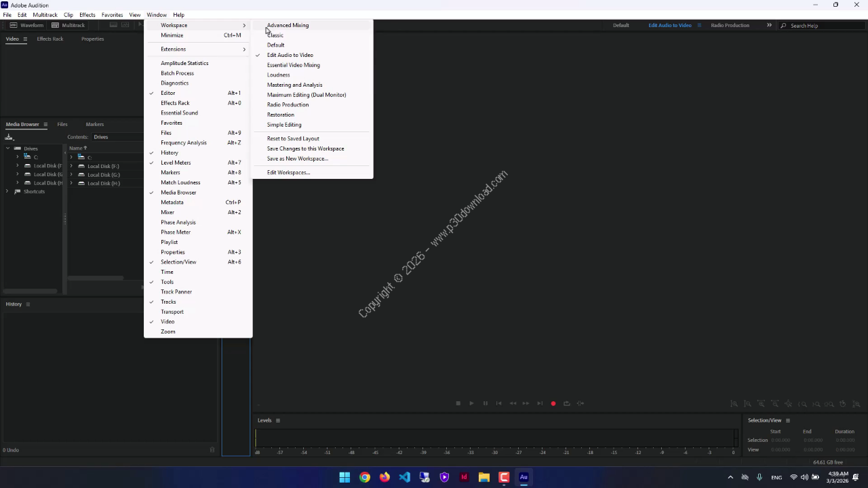Click the red Record button in the transport
868x488 pixels.
[553, 403]
